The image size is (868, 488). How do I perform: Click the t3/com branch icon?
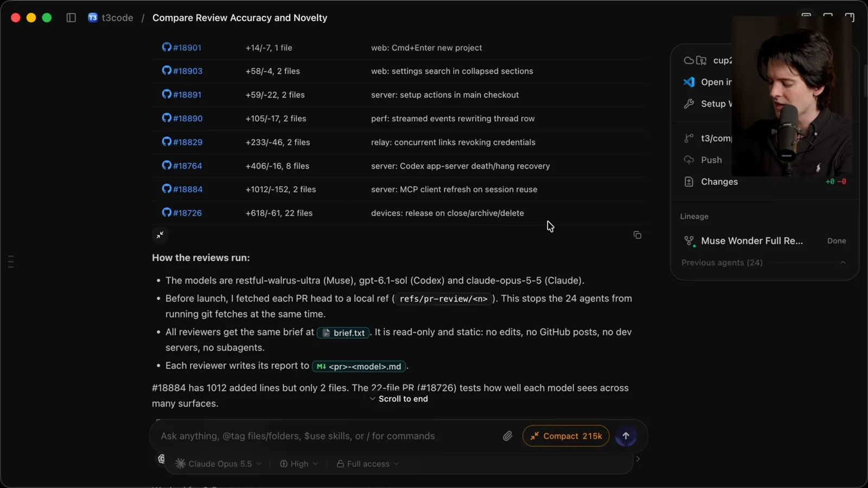[689, 138]
